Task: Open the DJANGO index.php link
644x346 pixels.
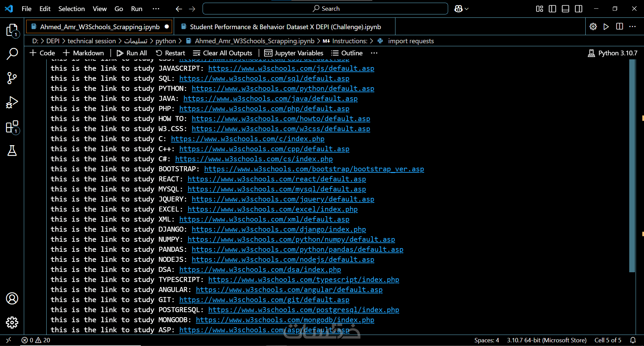Action: [279, 229]
